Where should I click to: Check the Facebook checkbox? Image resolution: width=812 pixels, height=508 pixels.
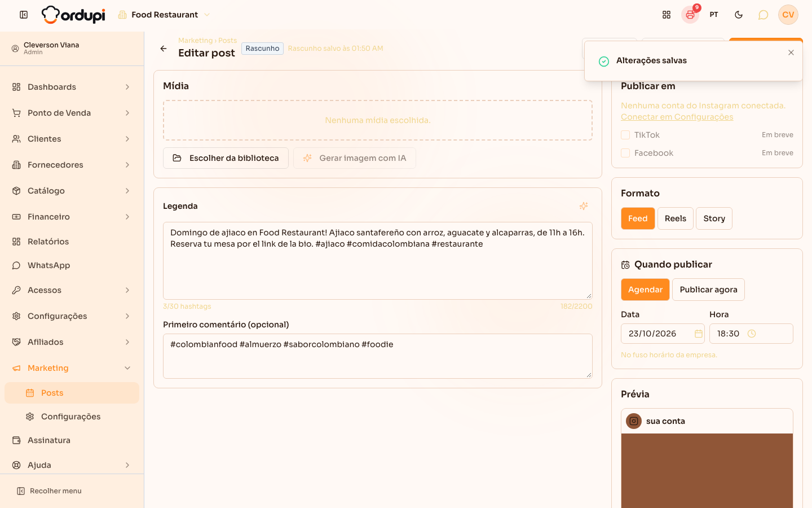tap(625, 153)
